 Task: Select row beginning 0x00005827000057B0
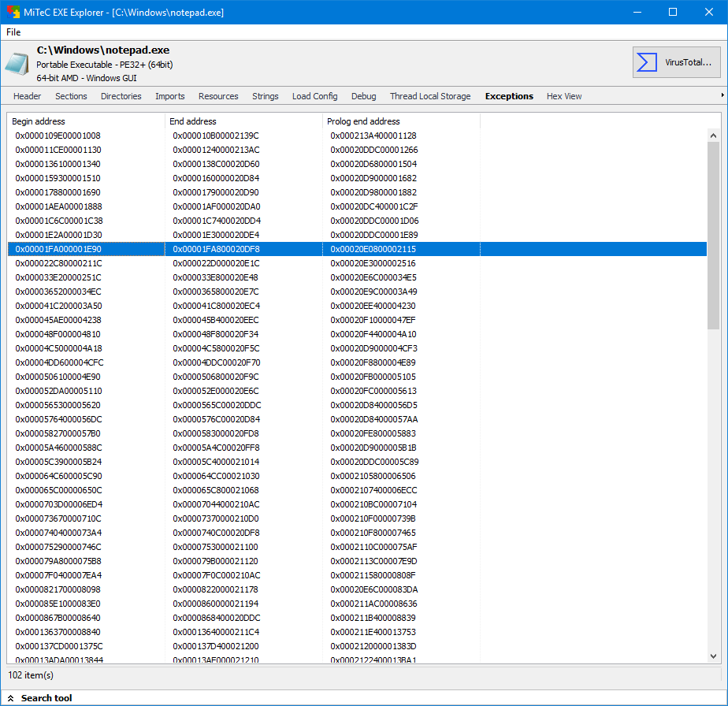357,433
